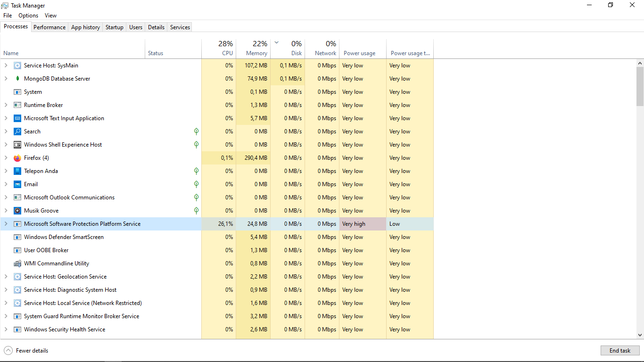Screen dimensions: 644x362
Task: Sort by the Power usage column header
Action: [x=363, y=49]
